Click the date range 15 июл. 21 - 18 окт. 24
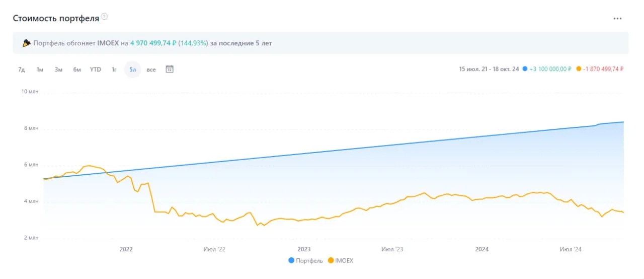 (489, 69)
